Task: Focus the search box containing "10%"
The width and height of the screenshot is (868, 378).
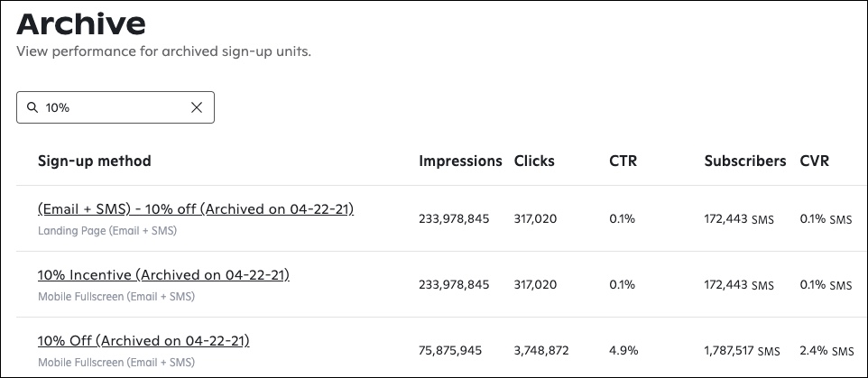Action: [113, 107]
